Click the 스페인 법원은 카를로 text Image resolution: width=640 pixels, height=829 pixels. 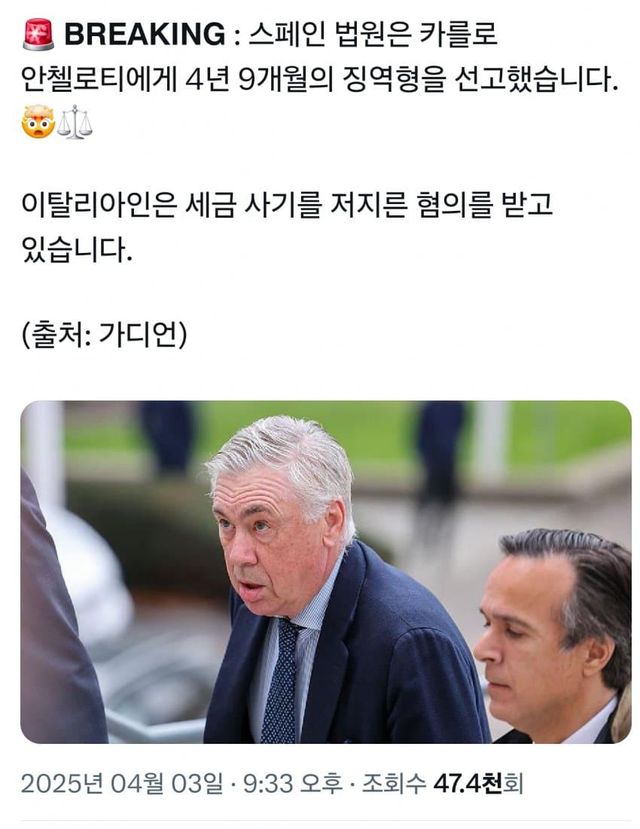pyautogui.click(x=373, y=34)
